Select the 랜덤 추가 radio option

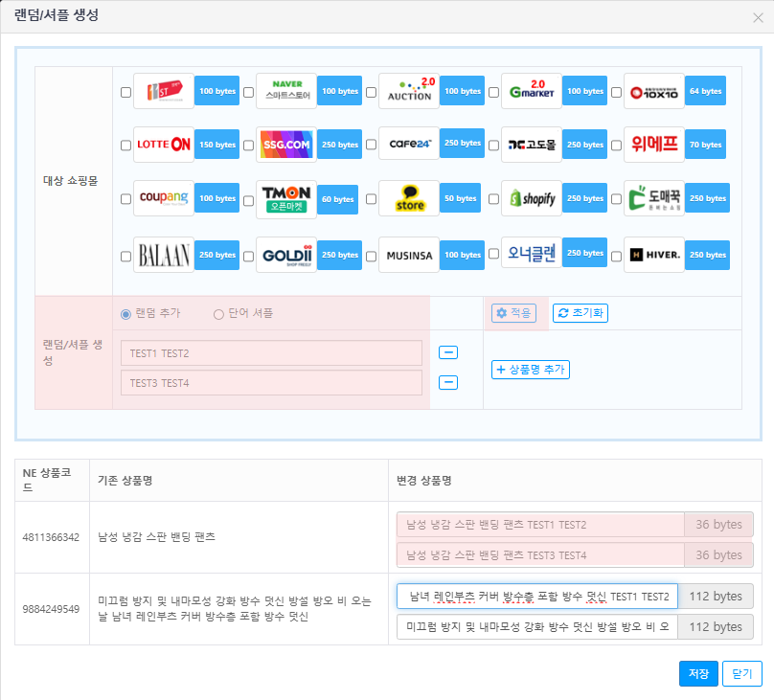click(x=125, y=314)
